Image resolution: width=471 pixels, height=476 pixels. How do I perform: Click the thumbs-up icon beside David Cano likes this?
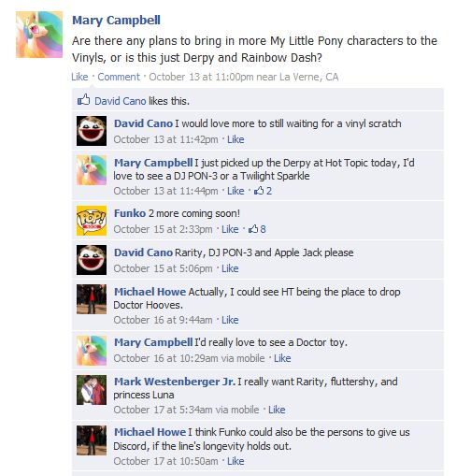pos(83,100)
